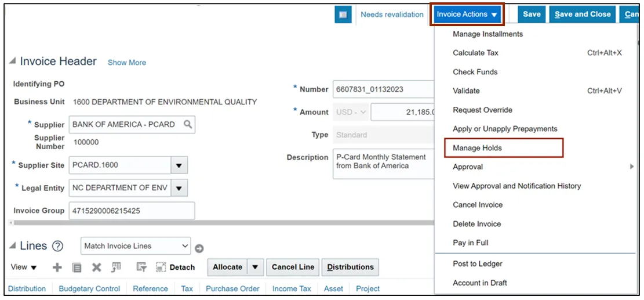Click the duplicate line icon in Lines toolbar
This screenshot has height=300, width=644.
pos(77,268)
